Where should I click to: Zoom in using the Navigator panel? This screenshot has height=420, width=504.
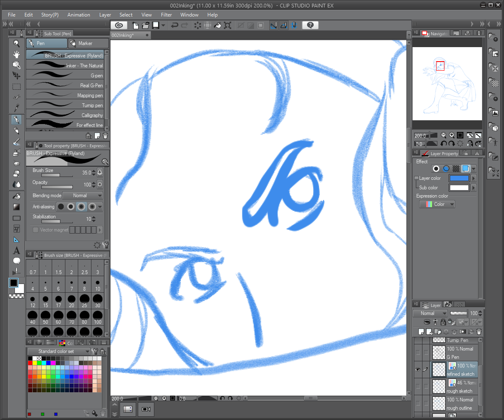(452, 135)
